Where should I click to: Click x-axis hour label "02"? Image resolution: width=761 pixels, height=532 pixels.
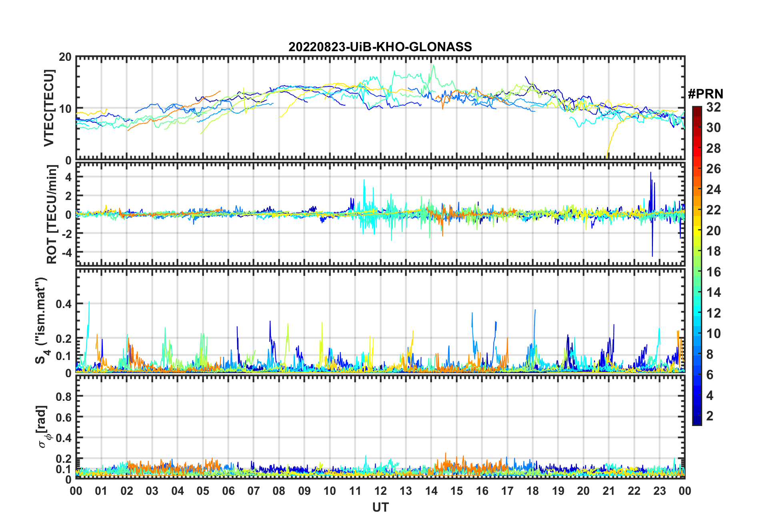pos(127,491)
